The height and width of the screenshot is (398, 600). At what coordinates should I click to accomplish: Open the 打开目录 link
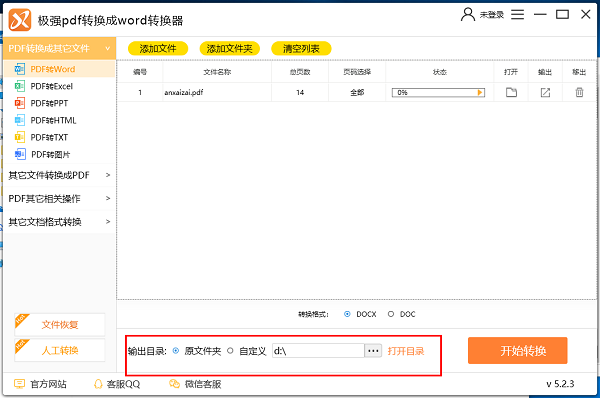(406, 351)
